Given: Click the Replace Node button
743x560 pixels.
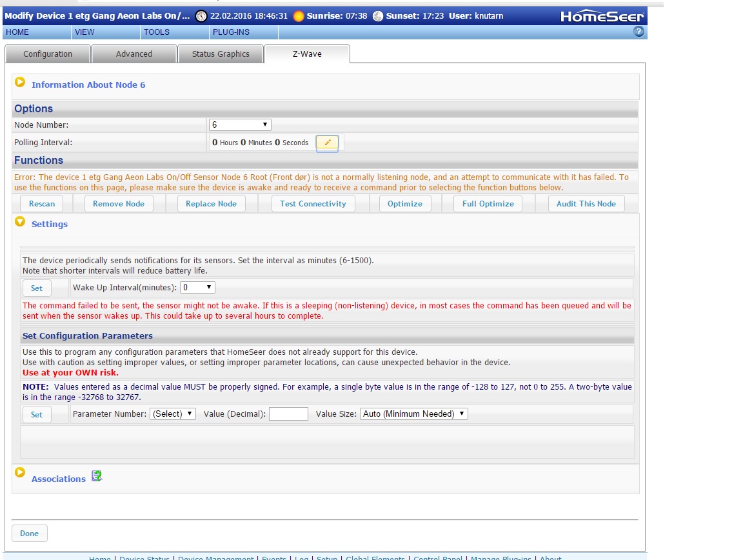Looking at the screenshot, I should click(x=211, y=203).
